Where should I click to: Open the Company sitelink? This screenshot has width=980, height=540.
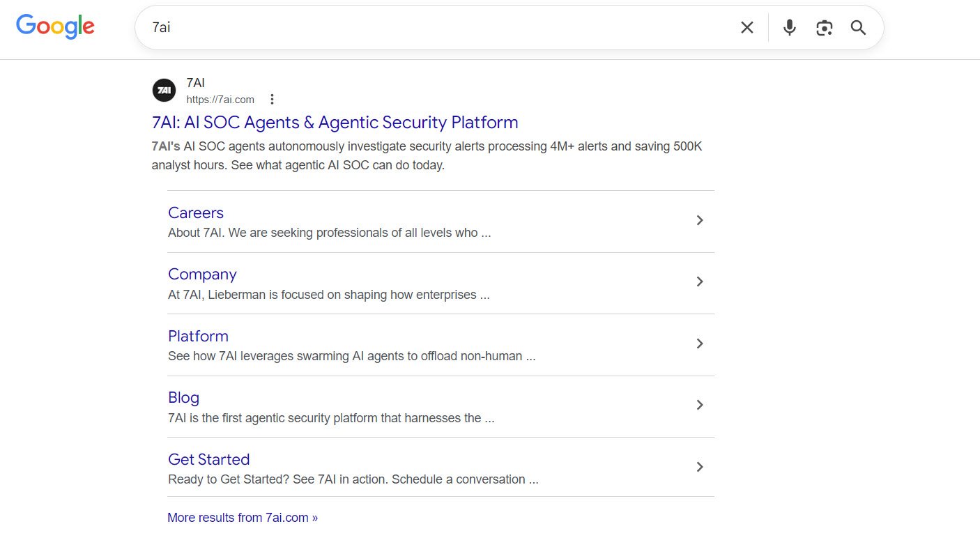202,275
